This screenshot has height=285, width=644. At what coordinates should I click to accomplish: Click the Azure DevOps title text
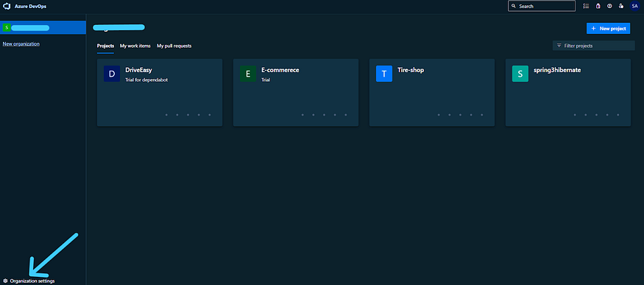pos(30,6)
